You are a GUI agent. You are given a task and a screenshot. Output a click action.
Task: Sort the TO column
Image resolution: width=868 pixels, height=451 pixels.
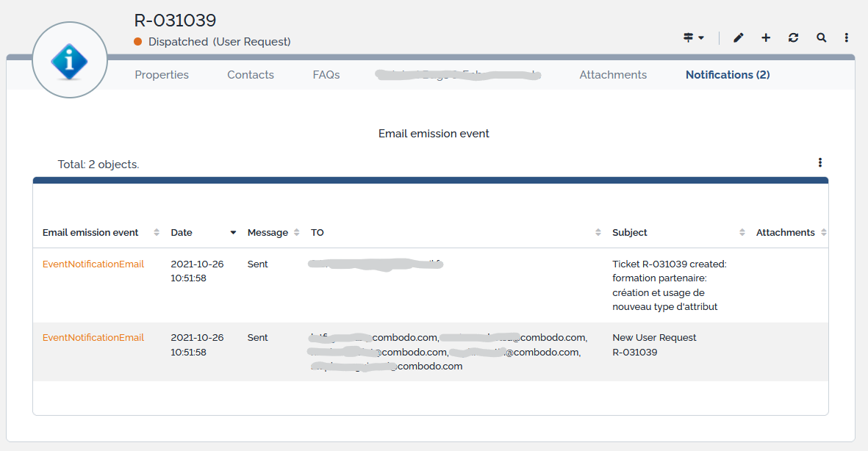(x=598, y=233)
